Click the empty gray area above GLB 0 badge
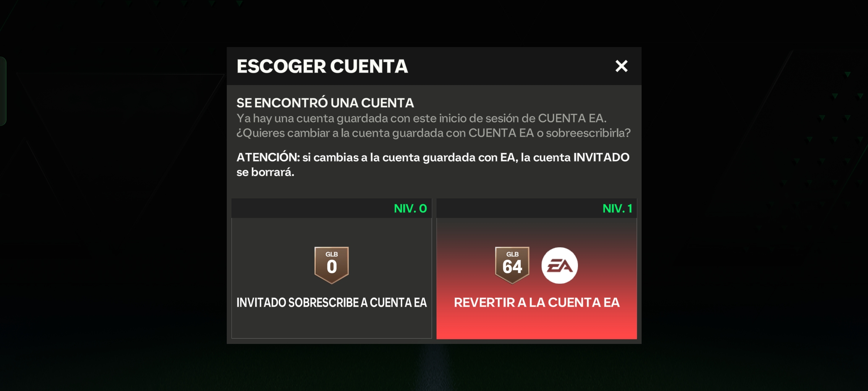 coord(332,232)
